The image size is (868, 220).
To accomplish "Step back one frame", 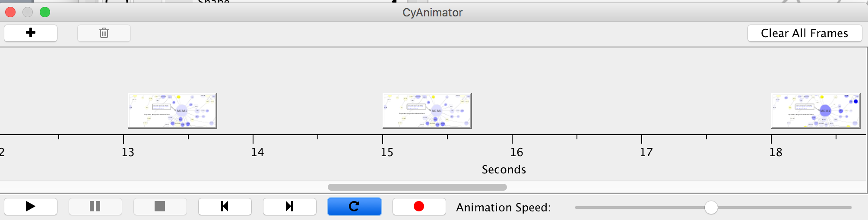I will pos(225,207).
